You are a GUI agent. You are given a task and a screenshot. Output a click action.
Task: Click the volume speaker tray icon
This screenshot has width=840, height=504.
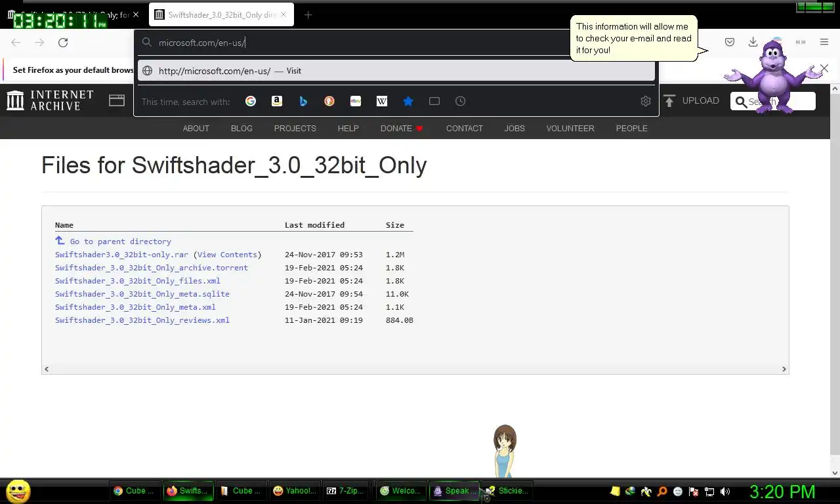(725, 491)
